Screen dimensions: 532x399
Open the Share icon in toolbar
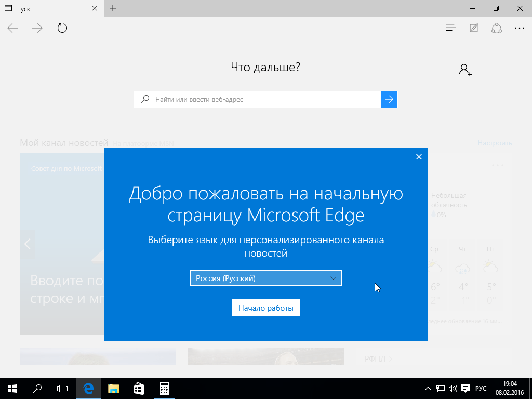496,28
